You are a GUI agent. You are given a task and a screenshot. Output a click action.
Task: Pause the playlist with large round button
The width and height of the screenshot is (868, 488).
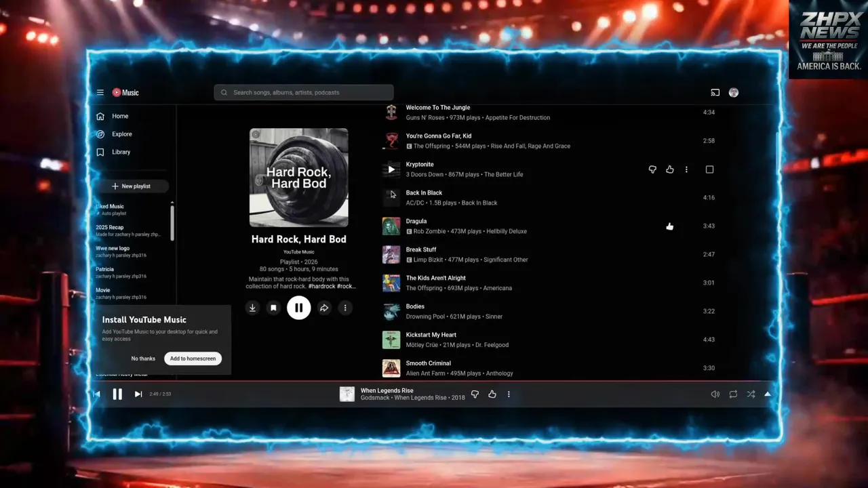[298, 308]
